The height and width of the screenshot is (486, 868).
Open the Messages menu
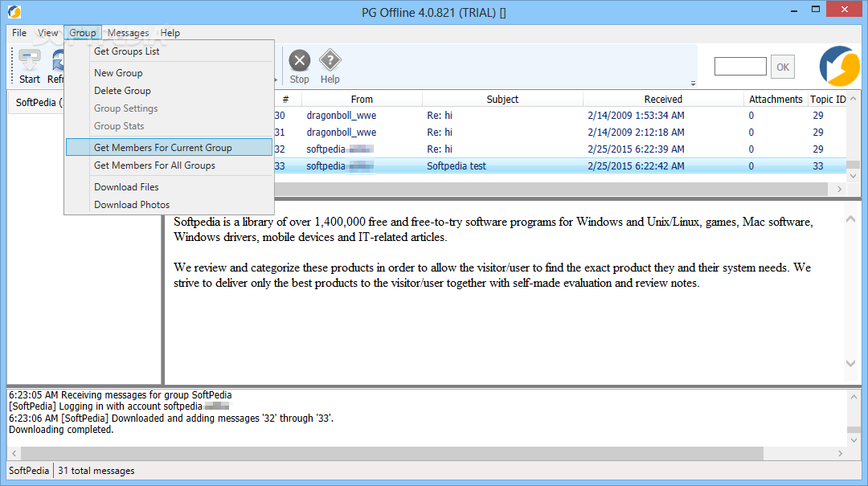coord(128,33)
